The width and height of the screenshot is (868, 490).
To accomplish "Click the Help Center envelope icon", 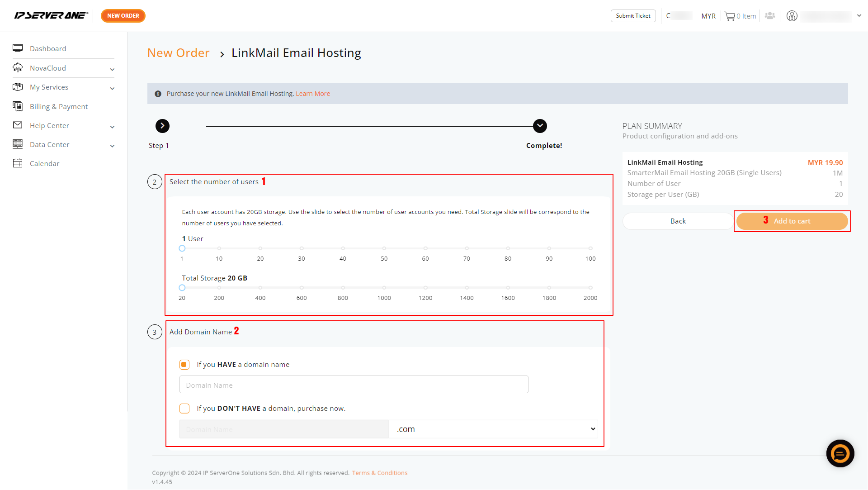I will point(18,125).
